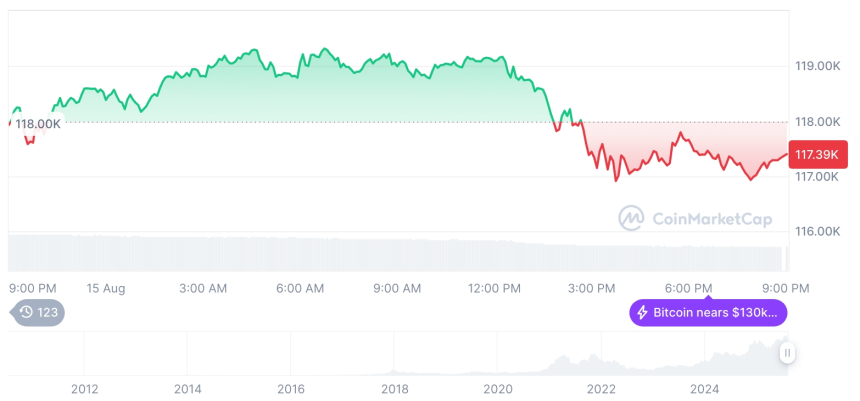Screen dimensions: 860x401
Task: Jump to 2024 on the overview timeline
Action: click(704, 388)
